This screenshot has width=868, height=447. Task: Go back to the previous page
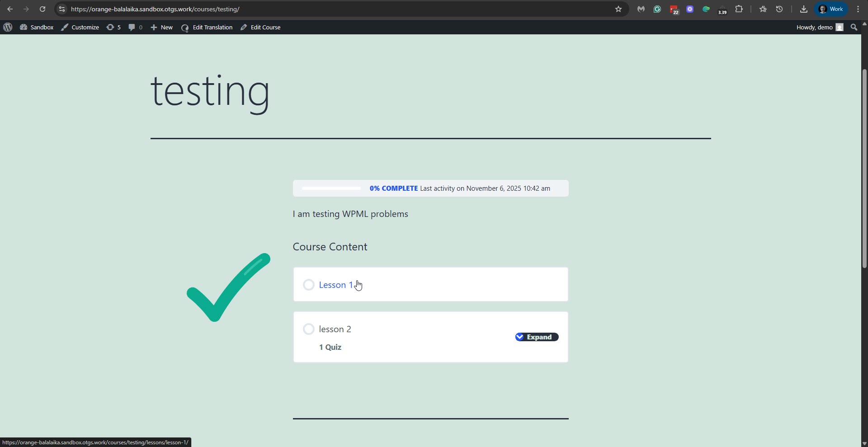[x=10, y=9]
